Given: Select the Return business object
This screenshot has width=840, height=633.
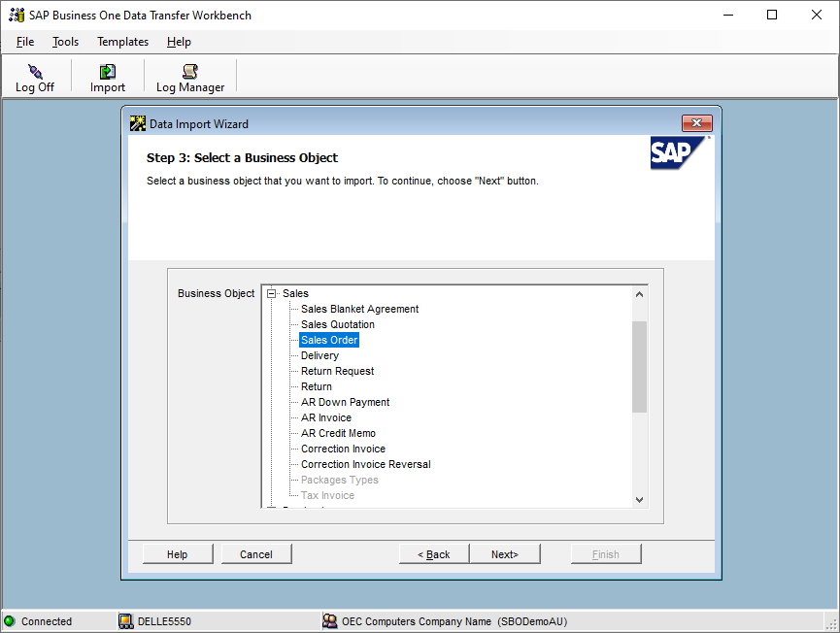Looking at the screenshot, I should (316, 386).
